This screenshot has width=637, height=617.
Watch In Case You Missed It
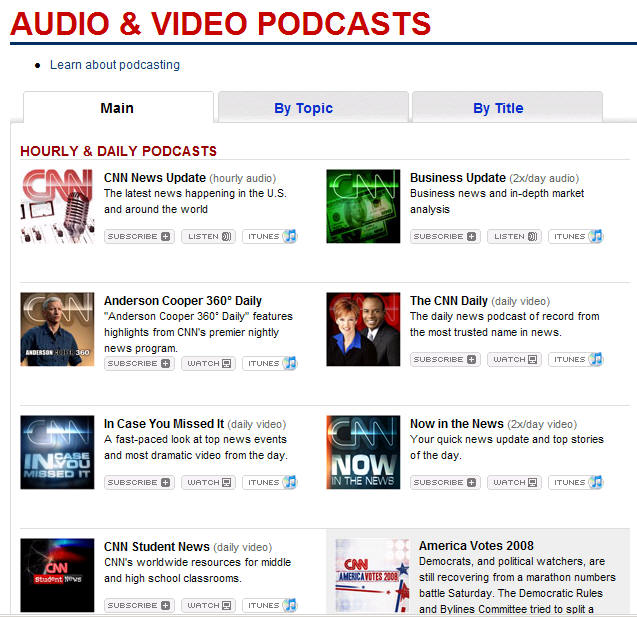(208, 482)
